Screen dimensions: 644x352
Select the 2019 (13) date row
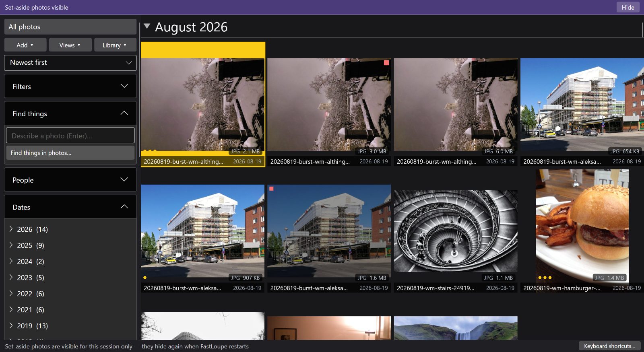click(70, 326)
